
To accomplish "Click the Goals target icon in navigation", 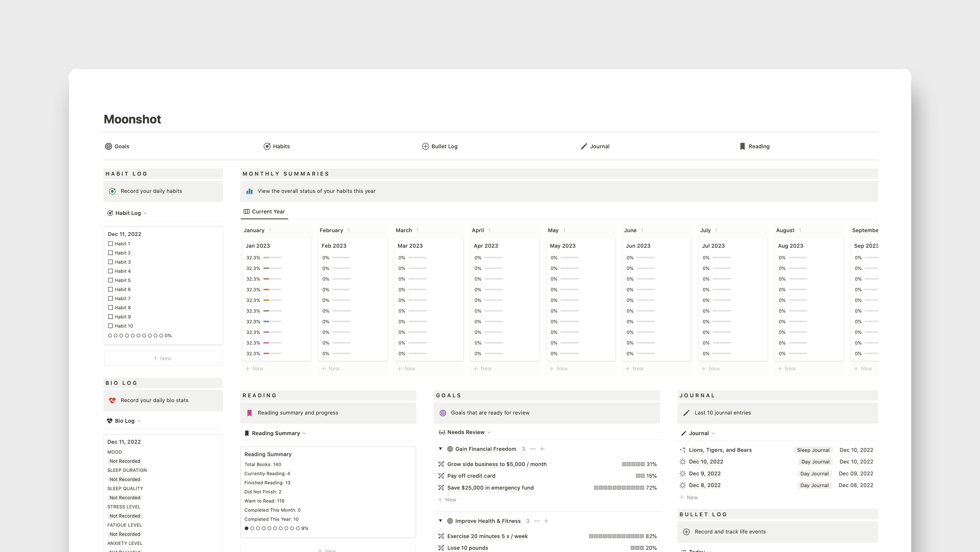I will click(x=109, y=146).
